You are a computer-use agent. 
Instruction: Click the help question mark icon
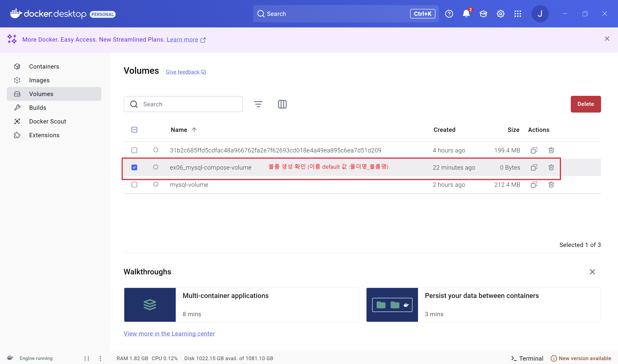coord(449,14)
